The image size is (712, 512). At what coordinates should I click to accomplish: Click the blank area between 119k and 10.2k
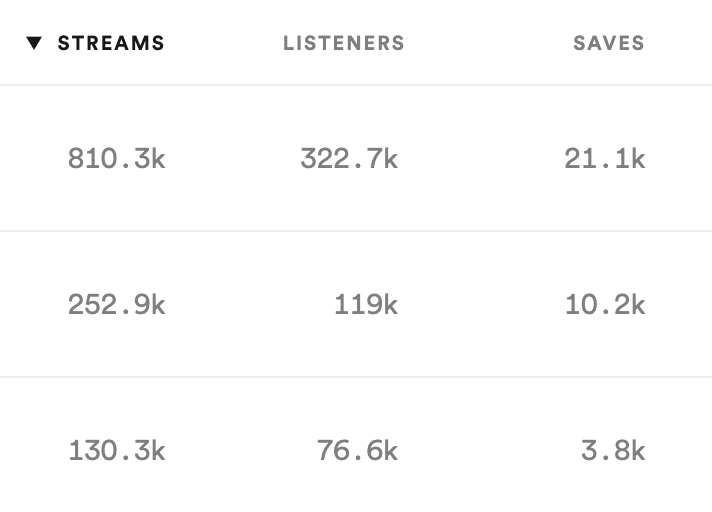coord(481,305)
